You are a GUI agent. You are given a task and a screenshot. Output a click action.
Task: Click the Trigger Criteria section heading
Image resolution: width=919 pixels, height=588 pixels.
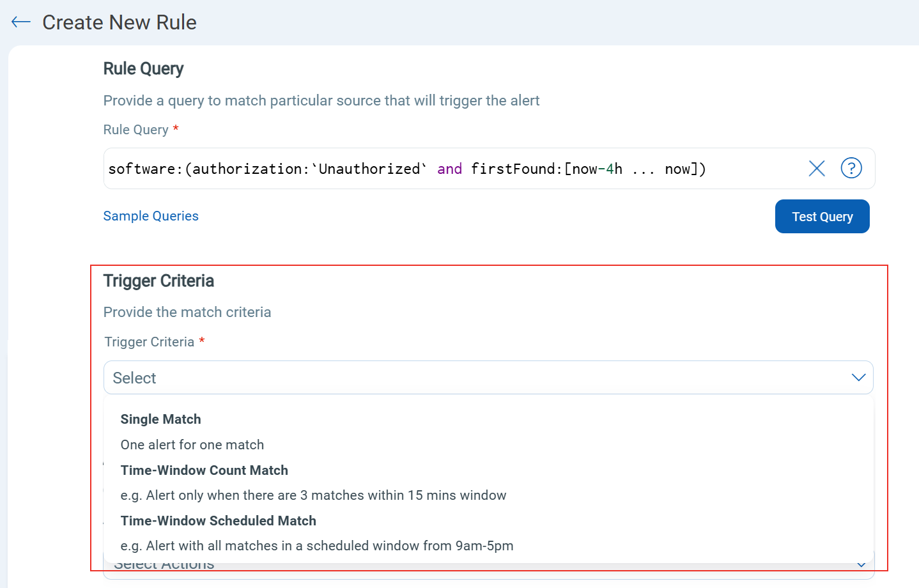click(x=158, y=281)
